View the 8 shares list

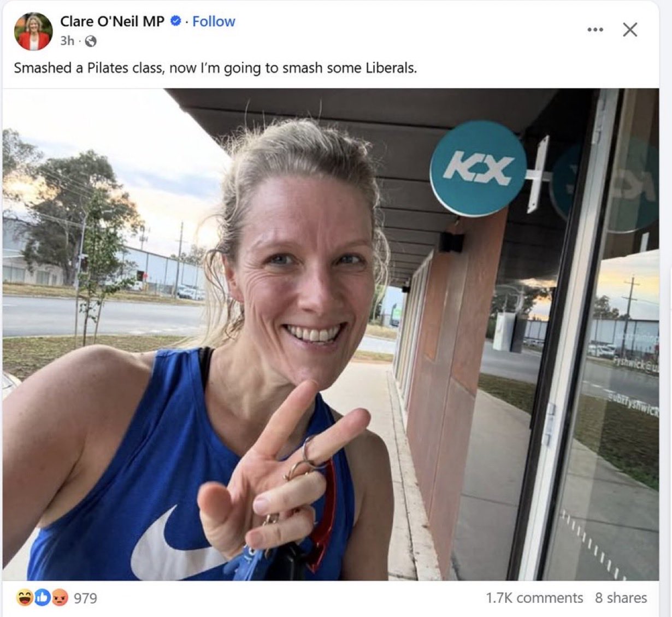621,598
